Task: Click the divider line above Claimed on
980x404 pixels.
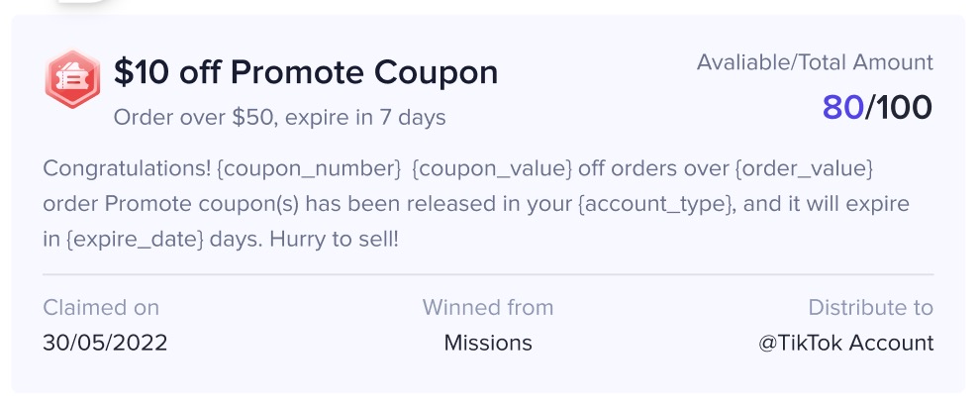Action: coord(488,274)
